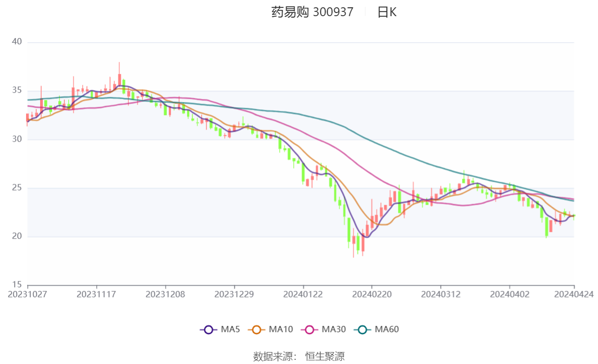This screenshot has width=598, height=364.
Task: Hide the MA60 line via its label
Action: point(387,329)
